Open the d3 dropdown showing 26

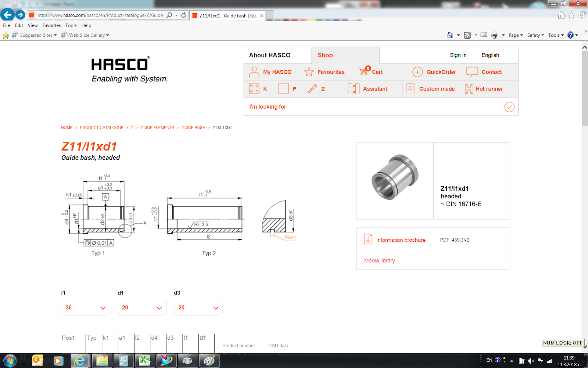(198, 307)
